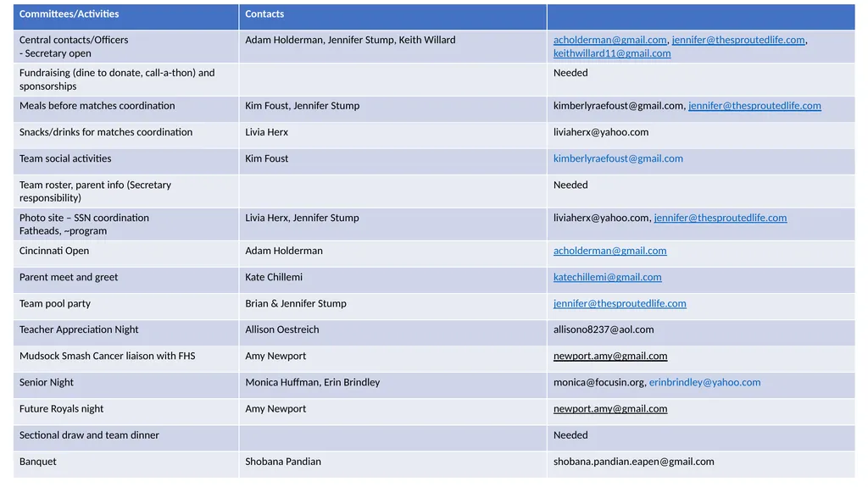868x487 pixels.
Task: Select 'Snacks/drinks for matches coordination' cell
Action: click(126, 135)
